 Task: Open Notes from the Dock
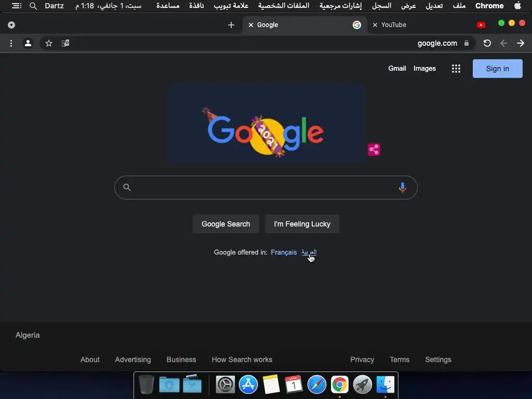click(271, 385)
